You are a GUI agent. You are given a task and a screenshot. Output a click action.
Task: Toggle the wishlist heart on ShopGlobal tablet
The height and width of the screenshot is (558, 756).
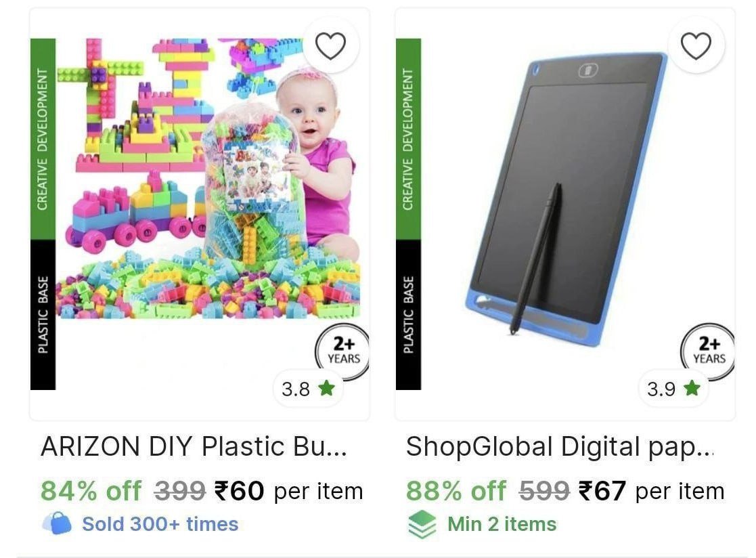tap(696, 46)
